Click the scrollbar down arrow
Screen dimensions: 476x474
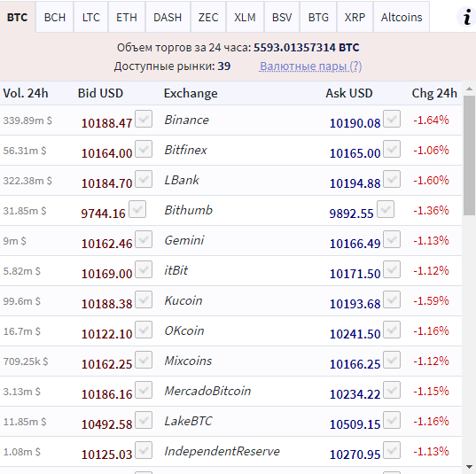coord(469,467)
